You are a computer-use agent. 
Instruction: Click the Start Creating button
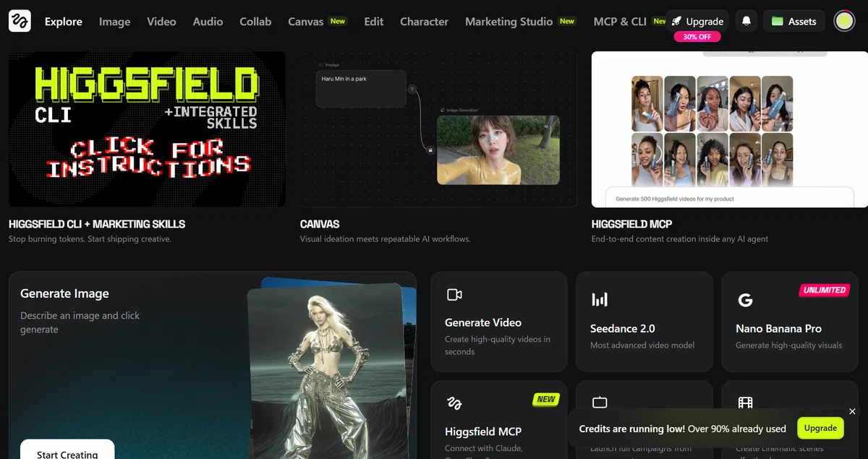(67, 450)
